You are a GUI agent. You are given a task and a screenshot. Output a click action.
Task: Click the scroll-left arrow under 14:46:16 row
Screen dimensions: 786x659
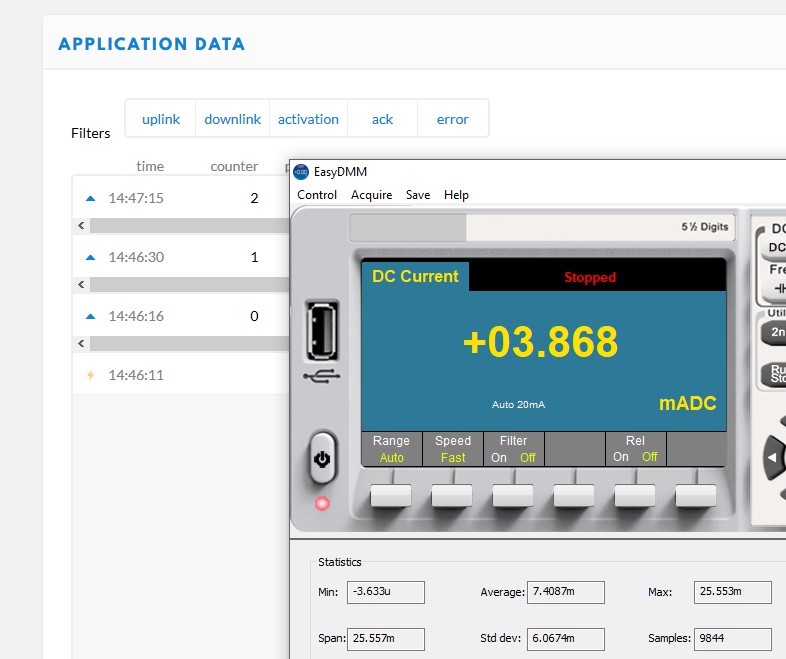point(81,344)
